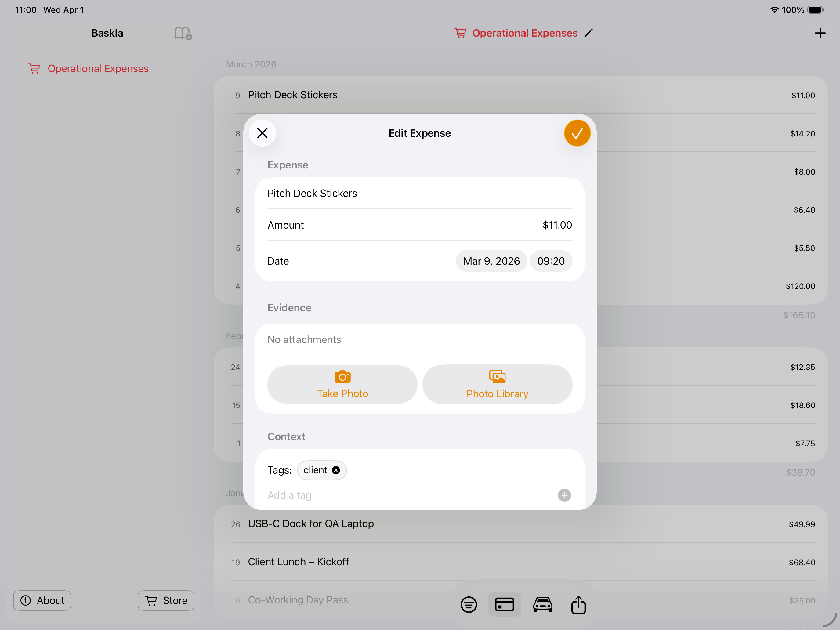Image resolution: width=840 pixels, height=630 pixels.
Task: Open the Mar 9, 2026 date picker
Action: coord(491,261)
